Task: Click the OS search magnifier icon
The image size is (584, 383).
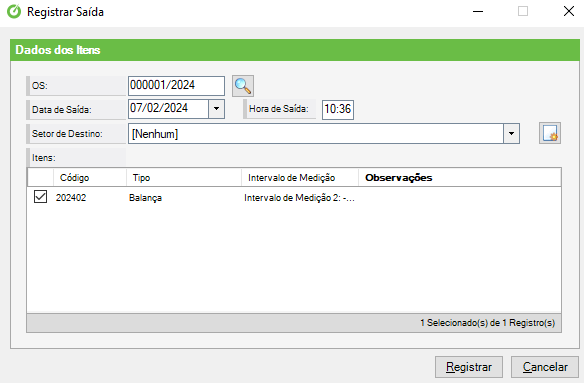Action: click(x=243, y=86)
